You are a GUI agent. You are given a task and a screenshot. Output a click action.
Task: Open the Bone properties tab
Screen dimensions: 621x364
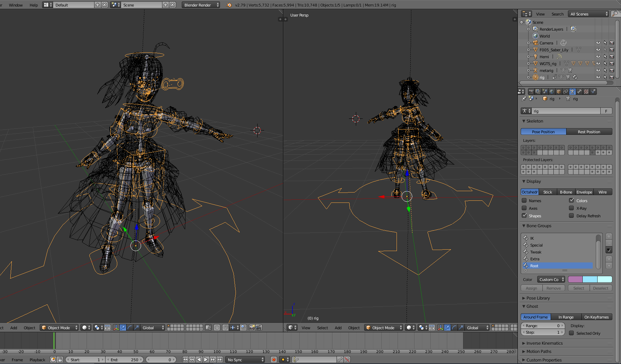579,92
